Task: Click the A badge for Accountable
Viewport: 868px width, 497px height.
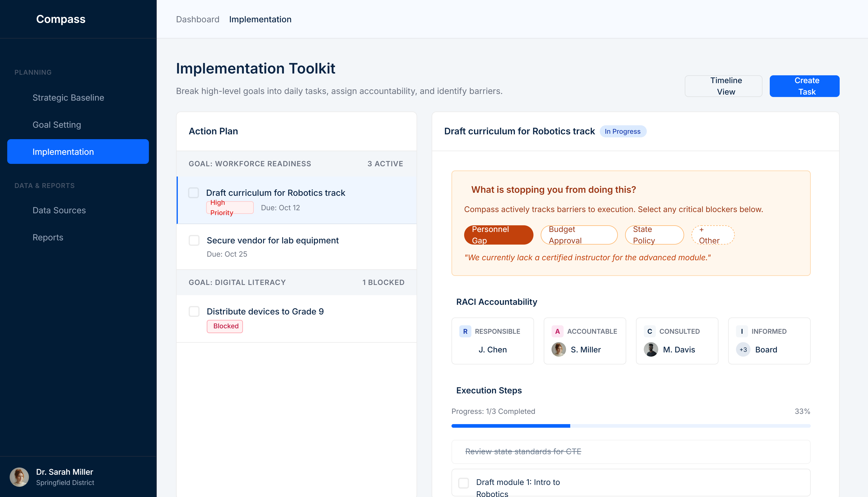Action: tap(557, 331)
